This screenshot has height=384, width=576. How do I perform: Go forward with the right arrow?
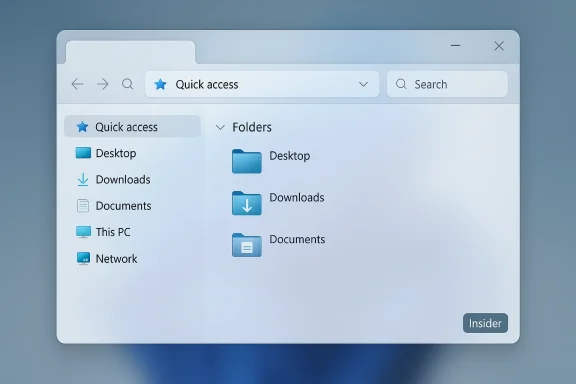(x=102, y=84)
